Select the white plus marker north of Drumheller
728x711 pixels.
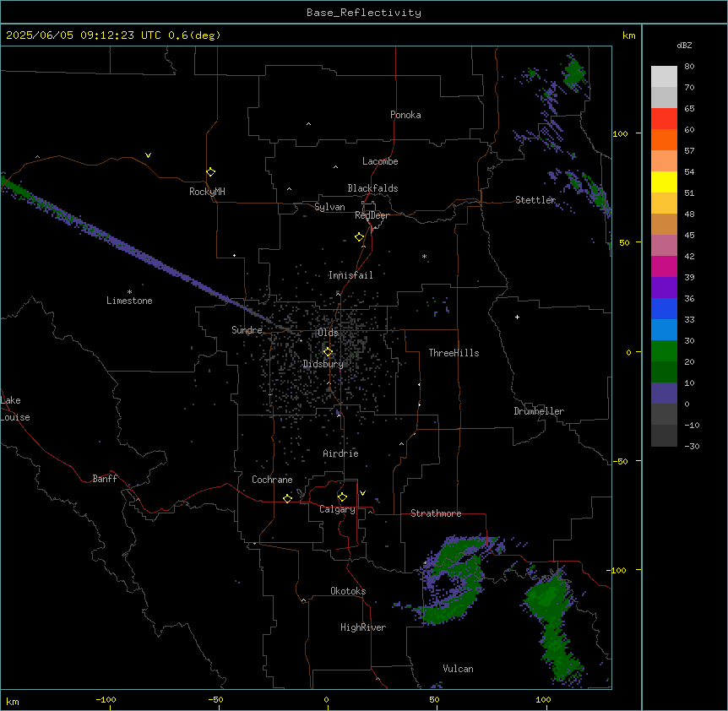[x=517, y=317]
